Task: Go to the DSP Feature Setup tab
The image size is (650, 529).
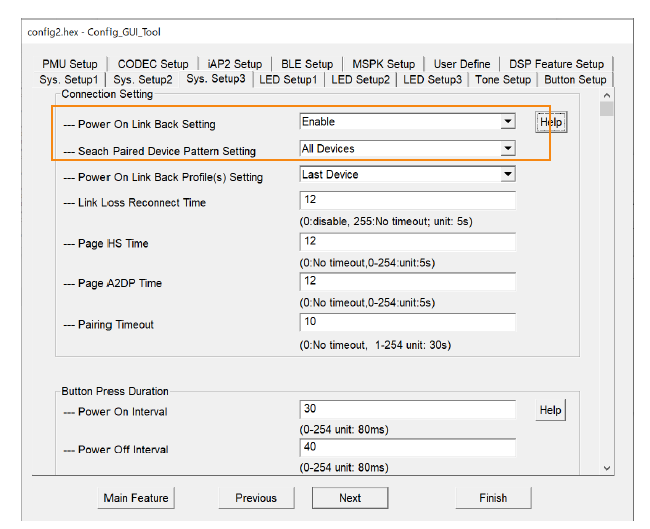Action: coord(556,64)
